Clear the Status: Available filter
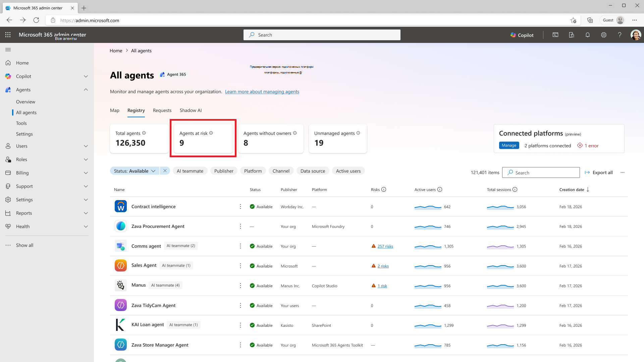 (165, 171)
